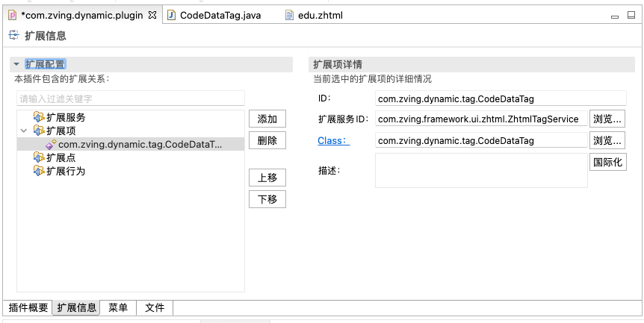
Task: Click the 扩展服务 tree node icon
Action: point(39,117)
